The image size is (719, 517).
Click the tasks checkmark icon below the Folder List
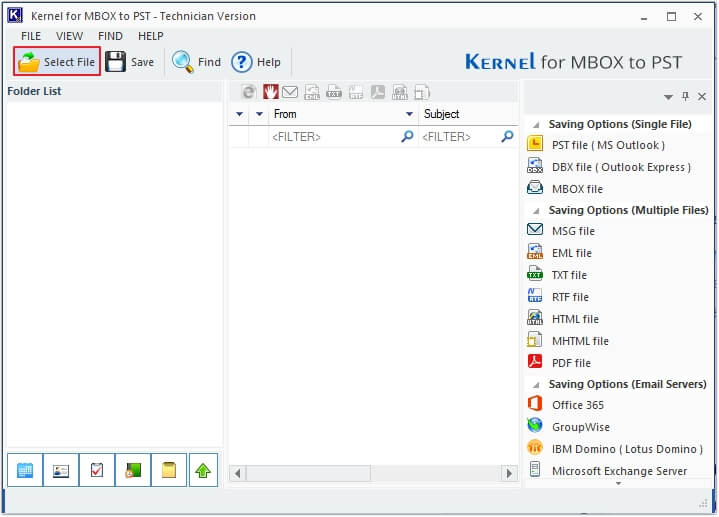tap(97, 470)
